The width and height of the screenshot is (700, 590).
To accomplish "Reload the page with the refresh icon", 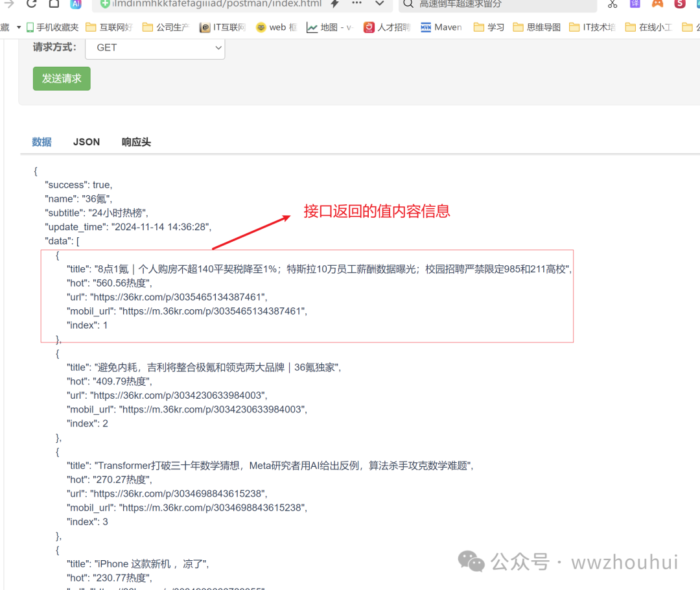I will tap(31, 4).
